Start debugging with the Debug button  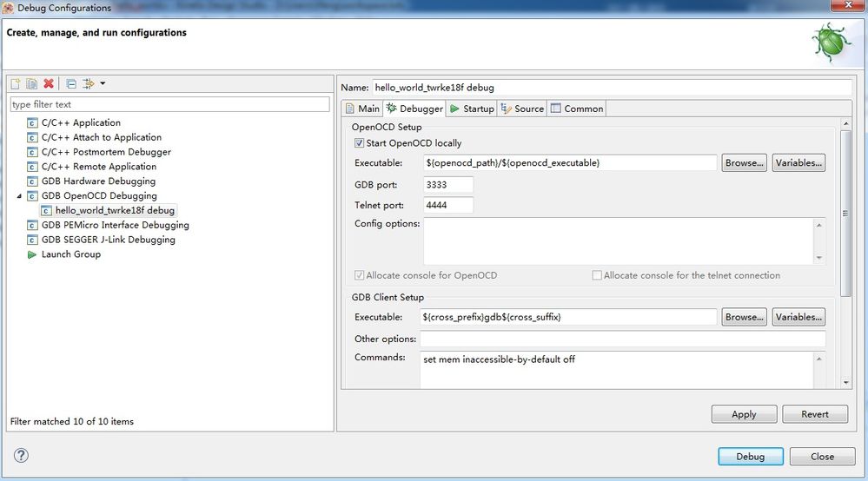(751, 457)
